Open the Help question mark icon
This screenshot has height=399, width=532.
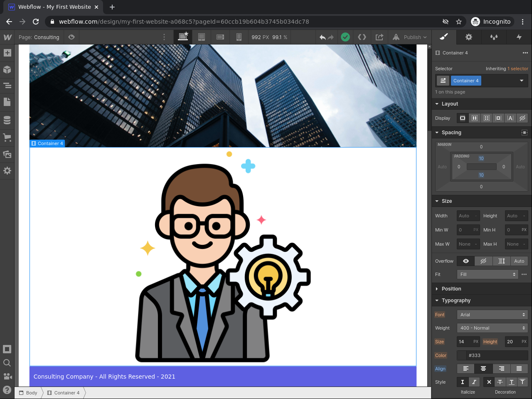point(7,390)
